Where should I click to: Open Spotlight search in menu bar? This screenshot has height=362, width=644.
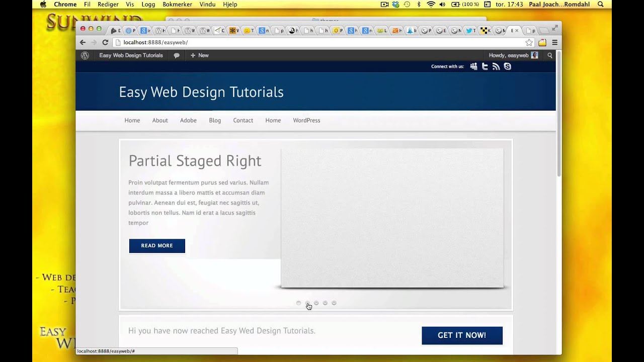600,4
